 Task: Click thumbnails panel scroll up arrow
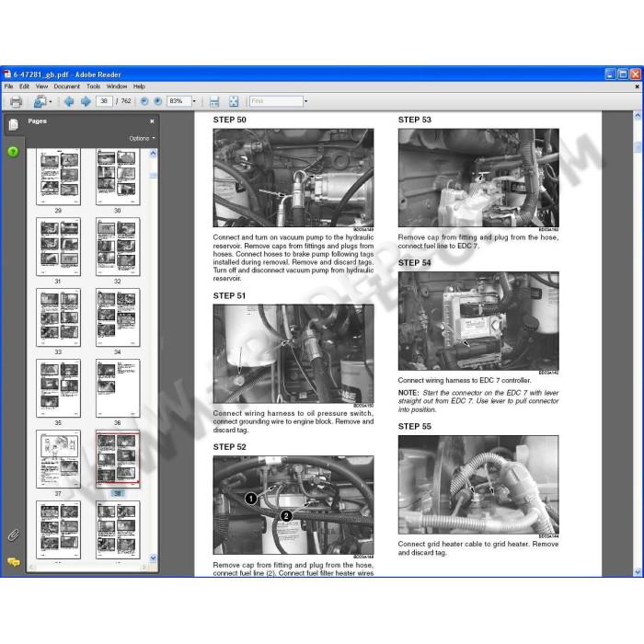(153, 154)
